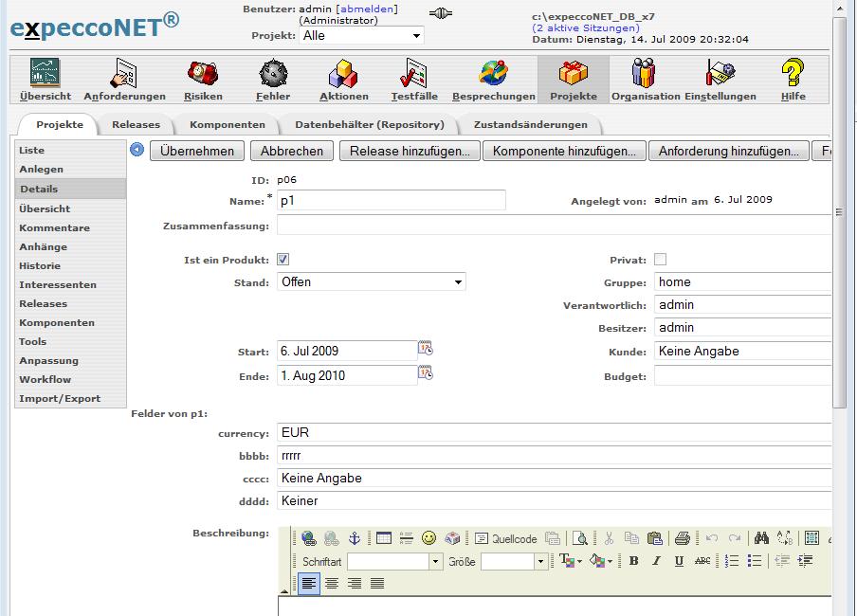This screenshot has width=857, height=616.
Task: Click the blue back arrow icon
Action: pos(137,149)
